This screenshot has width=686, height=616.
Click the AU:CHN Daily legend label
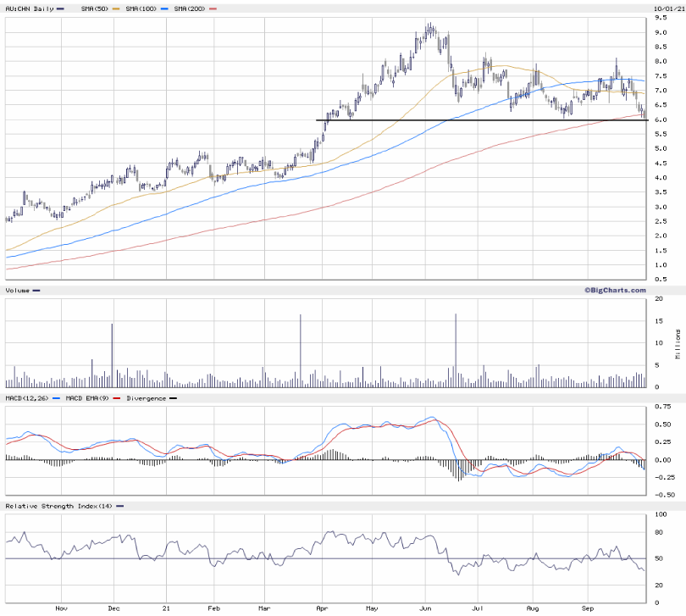[29, 8]
